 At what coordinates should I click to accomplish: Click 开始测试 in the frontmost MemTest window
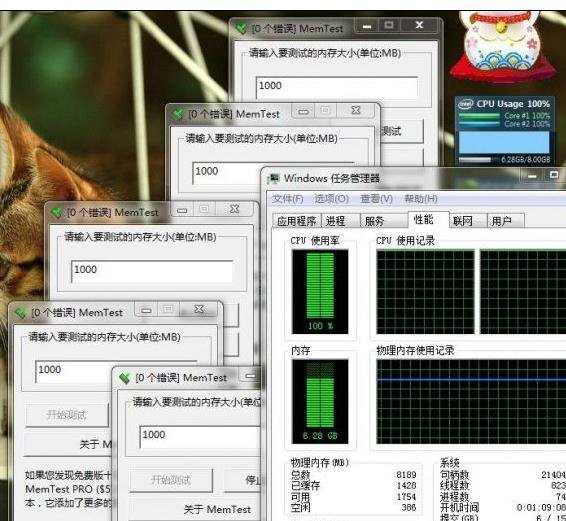click(x=171, y=480)
